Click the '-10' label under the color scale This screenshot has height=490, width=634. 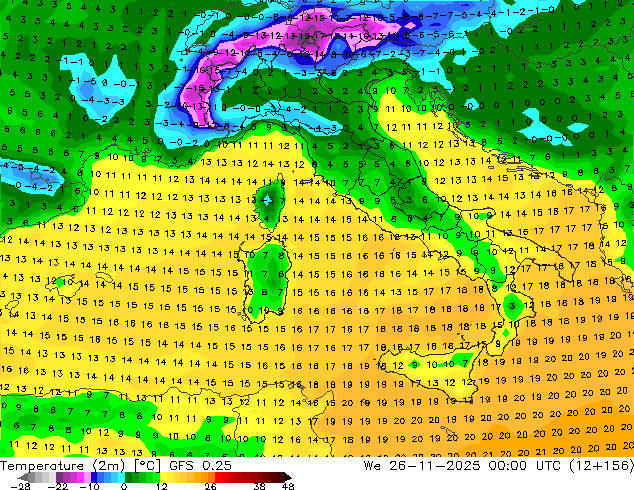click(89, 486)
